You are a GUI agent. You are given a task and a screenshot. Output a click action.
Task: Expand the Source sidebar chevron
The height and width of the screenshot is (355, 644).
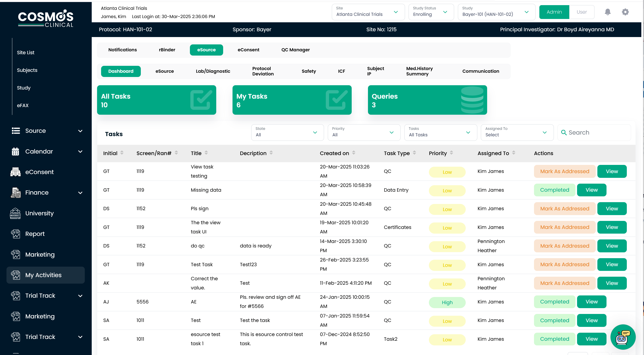click(x=80, y=131)
